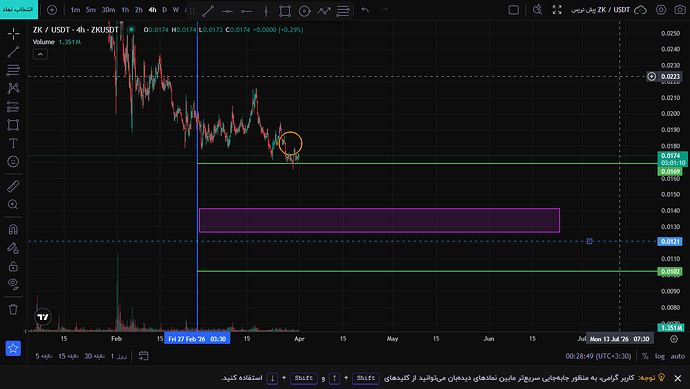Switch to the 1h timeframe
The height and width of the screenshot is (389, 690).
click(125, 10)
